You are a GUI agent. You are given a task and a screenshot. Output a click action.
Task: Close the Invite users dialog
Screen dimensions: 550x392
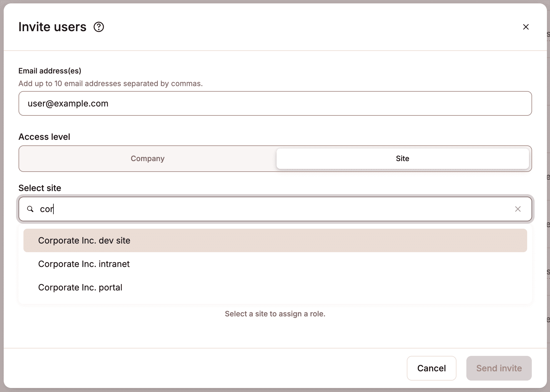coord(526,27)
